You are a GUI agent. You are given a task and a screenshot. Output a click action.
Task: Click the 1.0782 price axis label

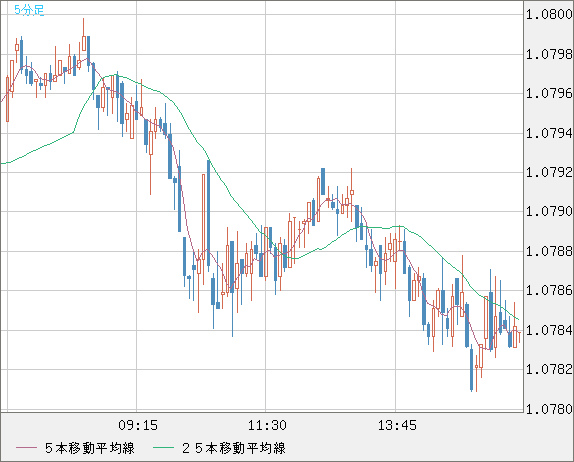(549, 369)
